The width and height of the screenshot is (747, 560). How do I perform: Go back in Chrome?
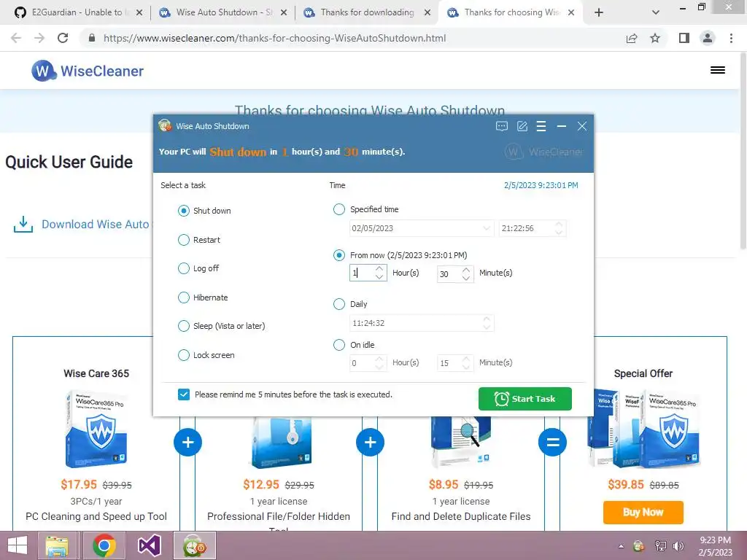[16, 38]
